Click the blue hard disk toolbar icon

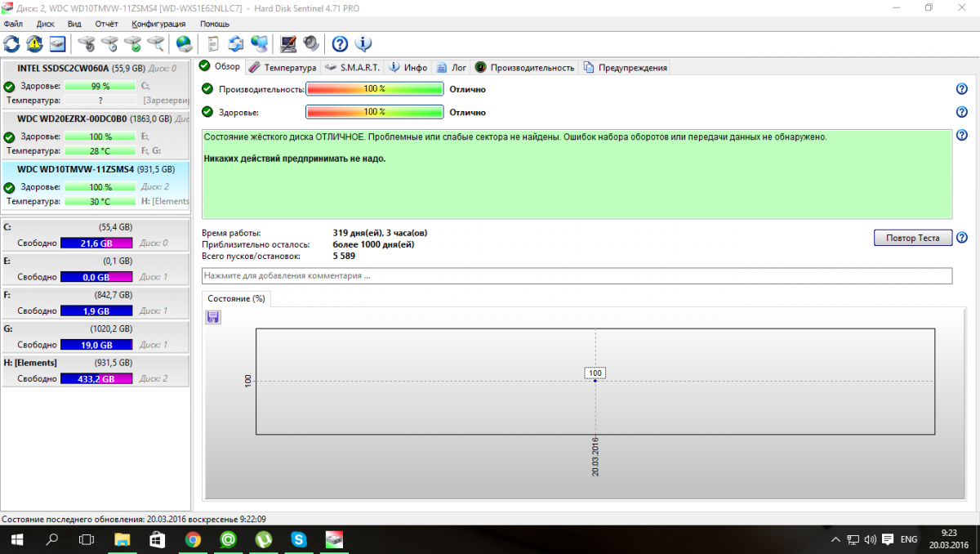point(57,43)
